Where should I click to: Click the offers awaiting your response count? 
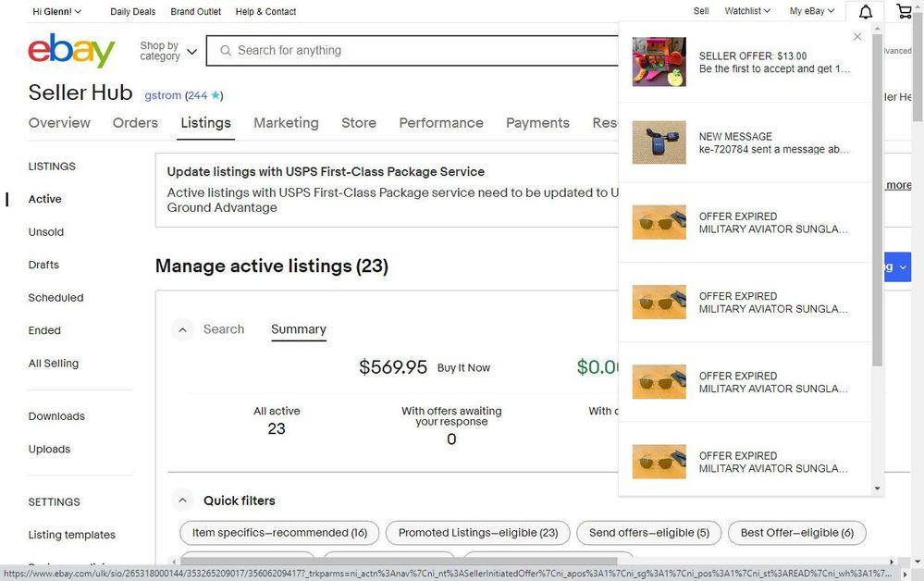[451, 439]
